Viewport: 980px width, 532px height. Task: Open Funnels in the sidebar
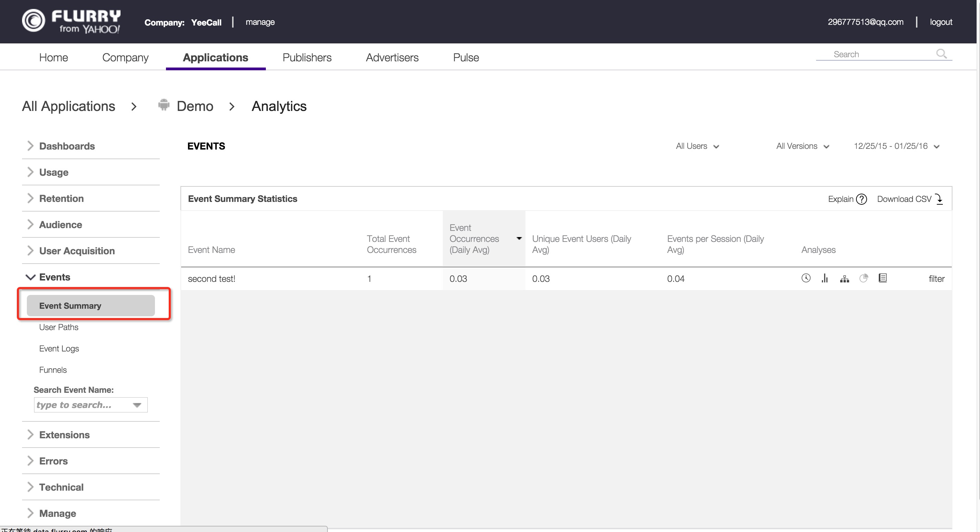point(53,370)
